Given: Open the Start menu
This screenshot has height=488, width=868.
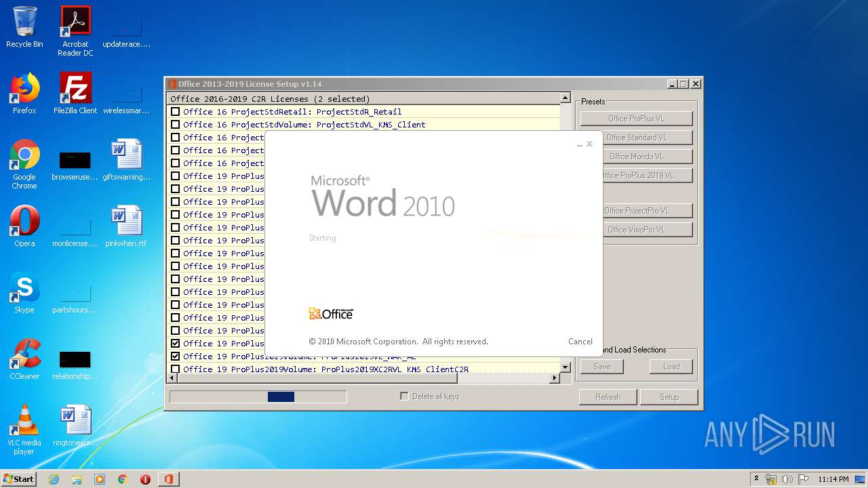Looking at the screenshot, I should click(x=18, y=479).
